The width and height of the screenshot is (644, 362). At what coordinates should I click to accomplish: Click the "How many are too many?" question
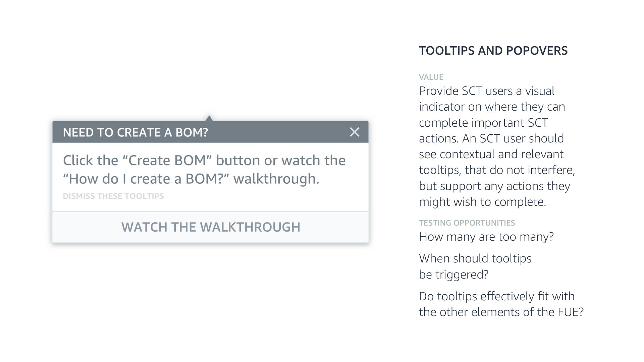486,237
